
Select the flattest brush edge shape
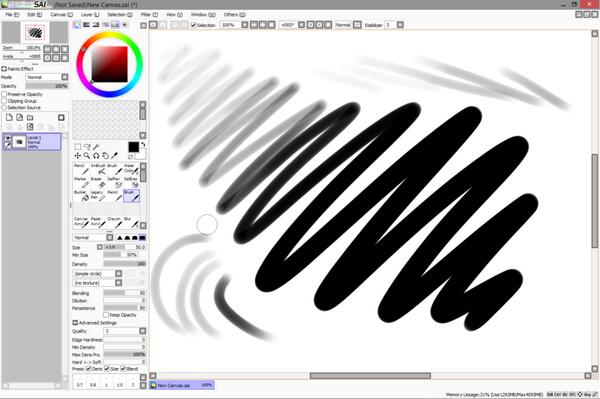click(142, 238)
